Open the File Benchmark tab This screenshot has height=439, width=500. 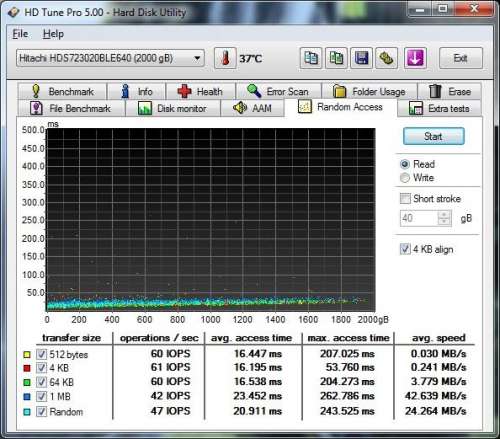coord(72,108)
